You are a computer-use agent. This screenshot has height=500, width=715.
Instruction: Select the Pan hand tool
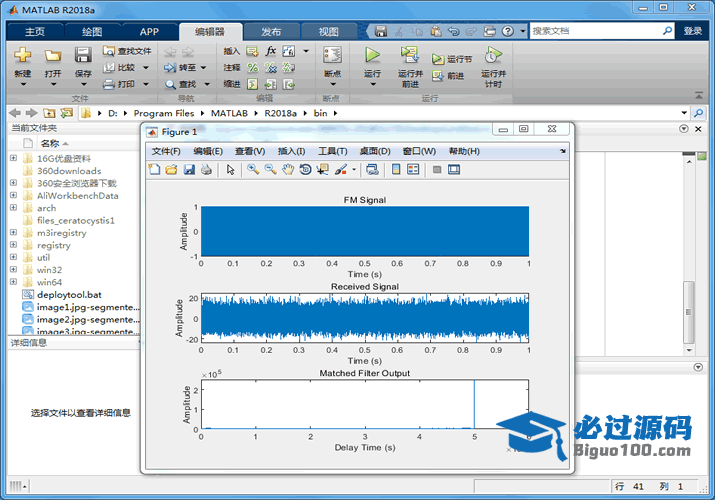288,170
